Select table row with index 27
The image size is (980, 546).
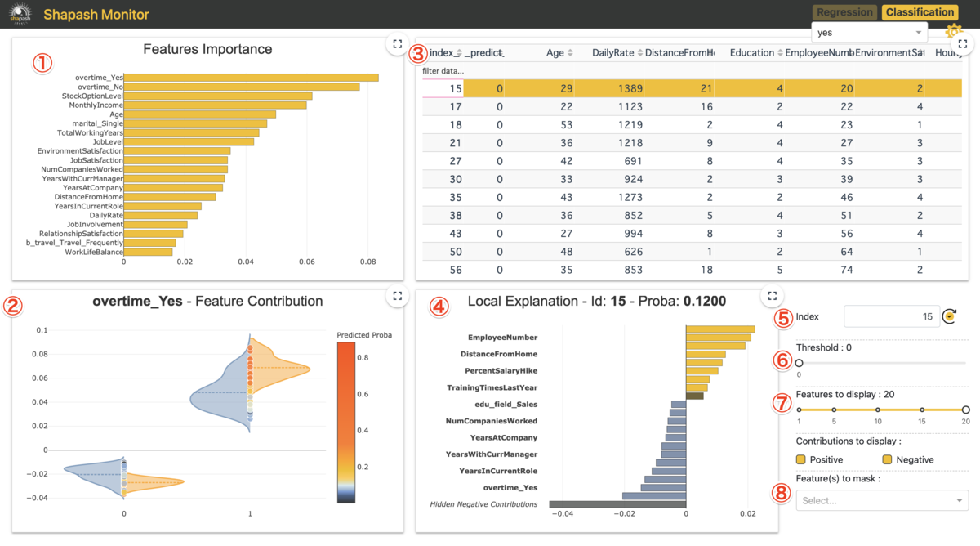point(692,161)
